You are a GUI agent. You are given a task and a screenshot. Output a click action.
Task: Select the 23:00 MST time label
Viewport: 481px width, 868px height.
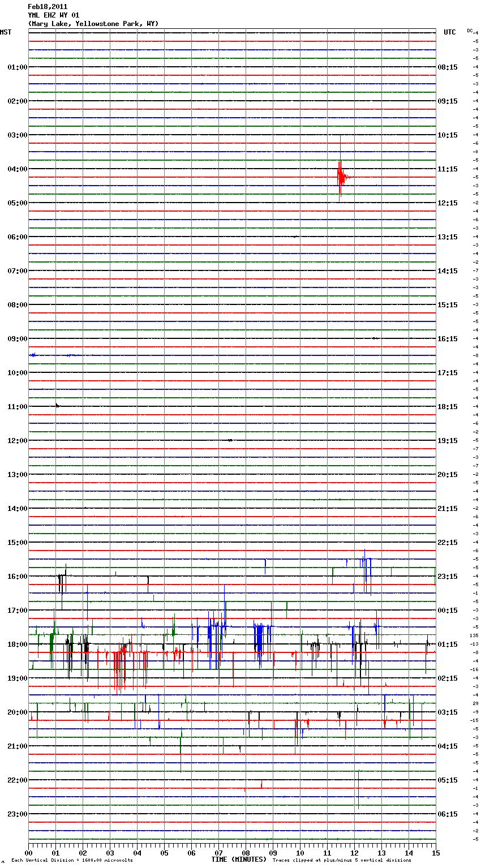coord(17,814)
